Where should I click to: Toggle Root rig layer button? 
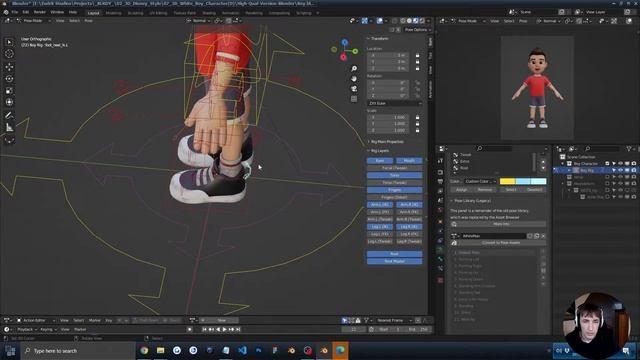394,254
